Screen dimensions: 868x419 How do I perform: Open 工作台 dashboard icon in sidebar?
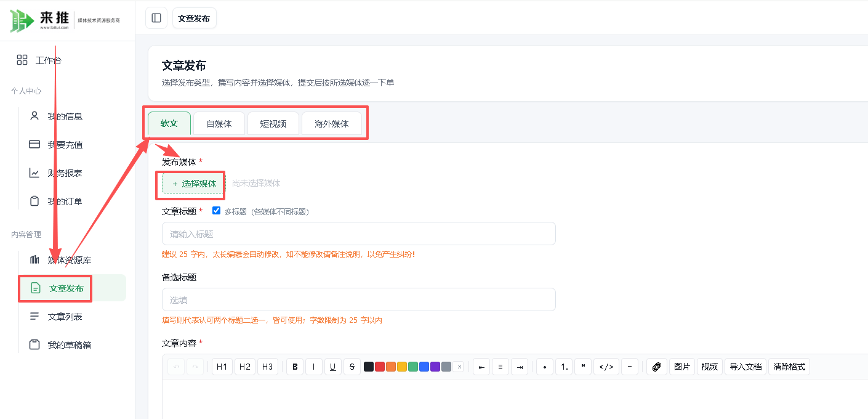pyautogui.click(x=22, y=60)
